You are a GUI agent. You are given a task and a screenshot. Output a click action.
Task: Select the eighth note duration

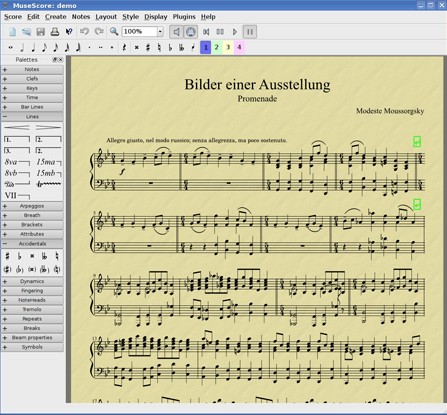44,48
